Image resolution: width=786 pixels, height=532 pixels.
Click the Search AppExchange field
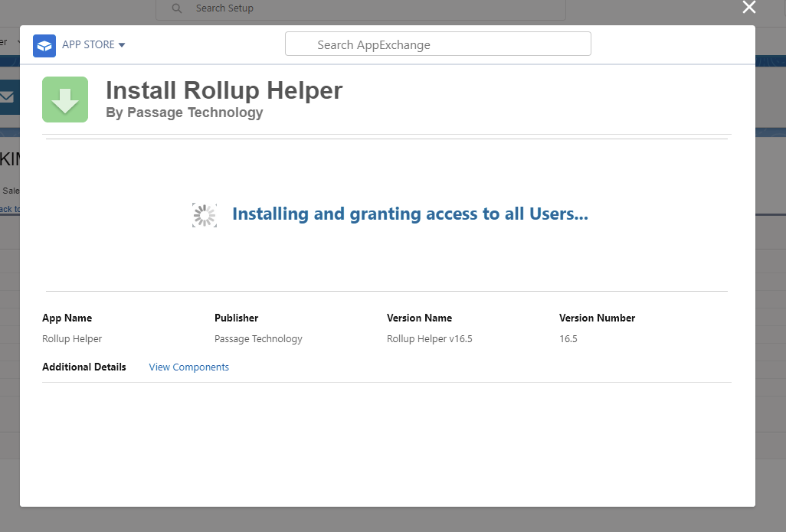click(437, 44)
